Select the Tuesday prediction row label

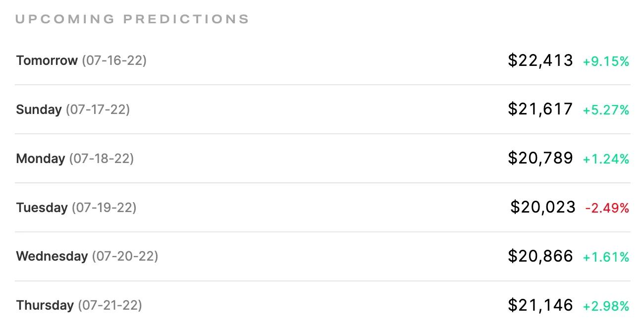tap(76, 208)
